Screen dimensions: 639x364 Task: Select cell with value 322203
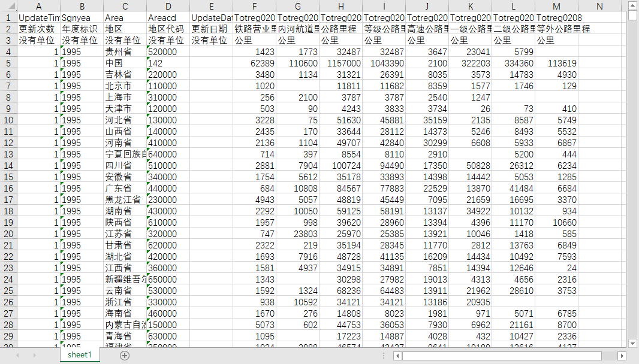click(471, 63)
